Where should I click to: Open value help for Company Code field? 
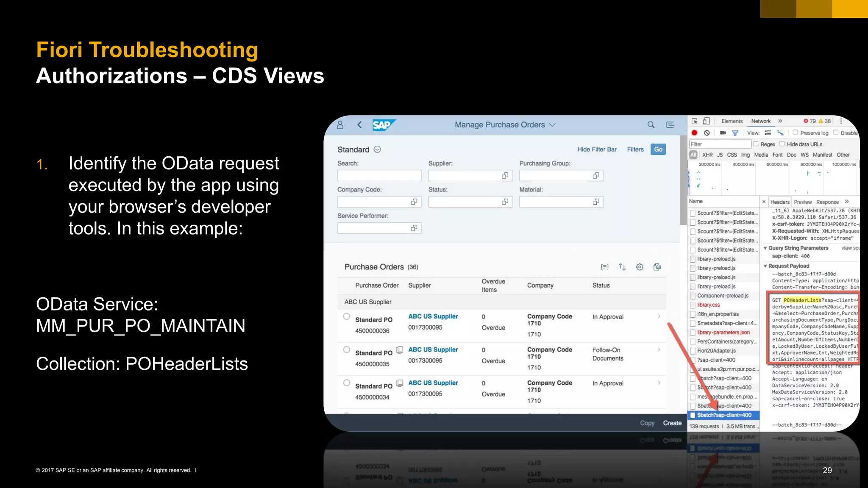click(414, 202)
